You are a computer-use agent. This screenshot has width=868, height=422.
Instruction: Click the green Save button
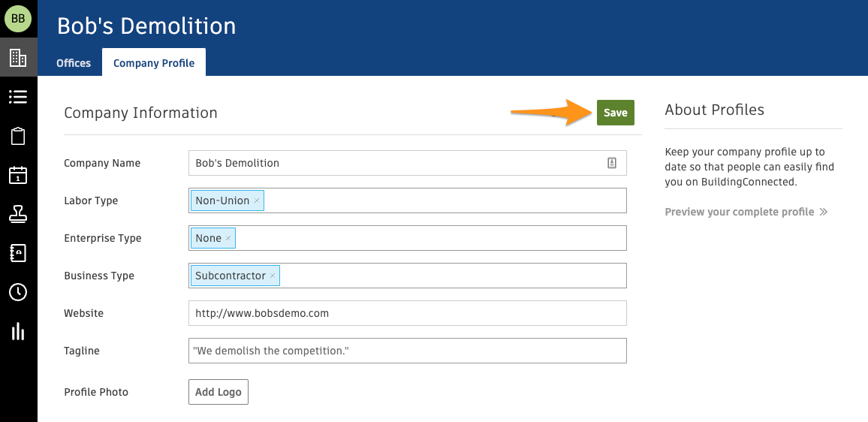click(x=615, y=113)
